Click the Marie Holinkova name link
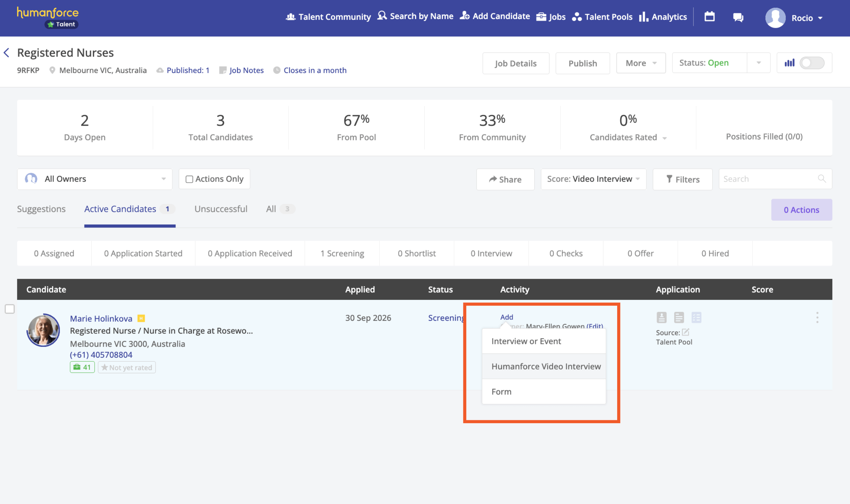Screen dimensions: 850x504 pos(101,318)
